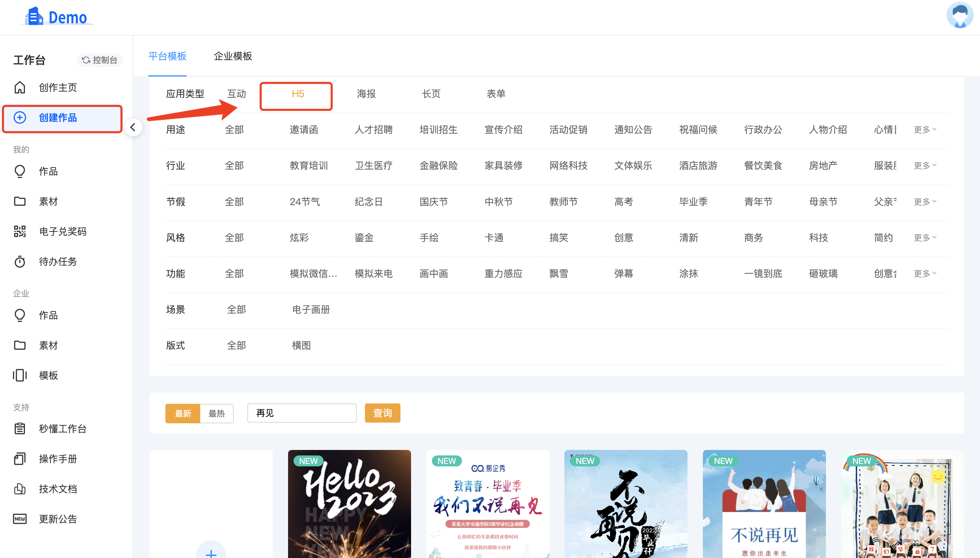This screenshot has width=980, height=558.
Task: Collapse the sidebar with the chevron
Action: (133, 127)
